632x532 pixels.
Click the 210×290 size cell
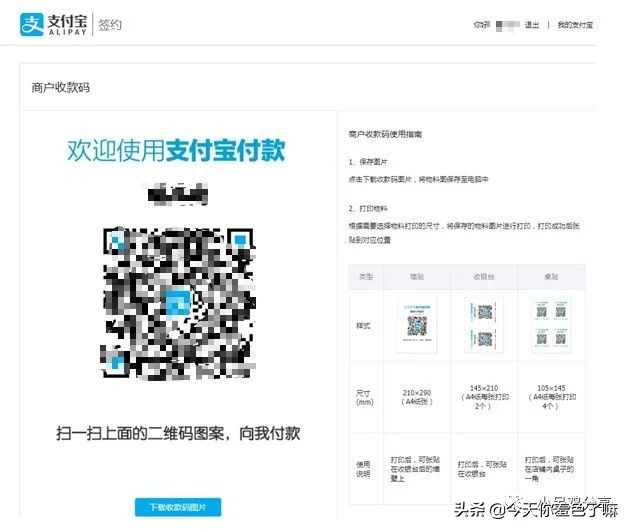click(417, 397)
